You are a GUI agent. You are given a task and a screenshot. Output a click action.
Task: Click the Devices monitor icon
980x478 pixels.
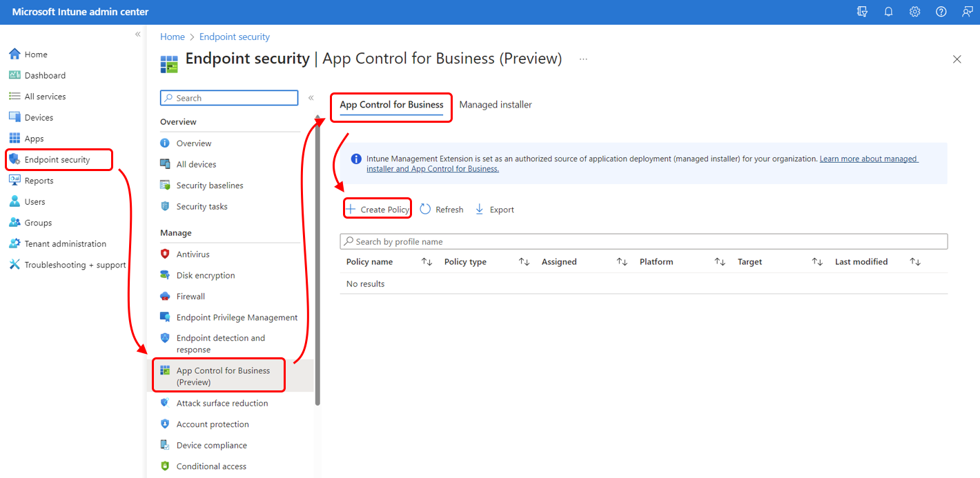(14, 117)
